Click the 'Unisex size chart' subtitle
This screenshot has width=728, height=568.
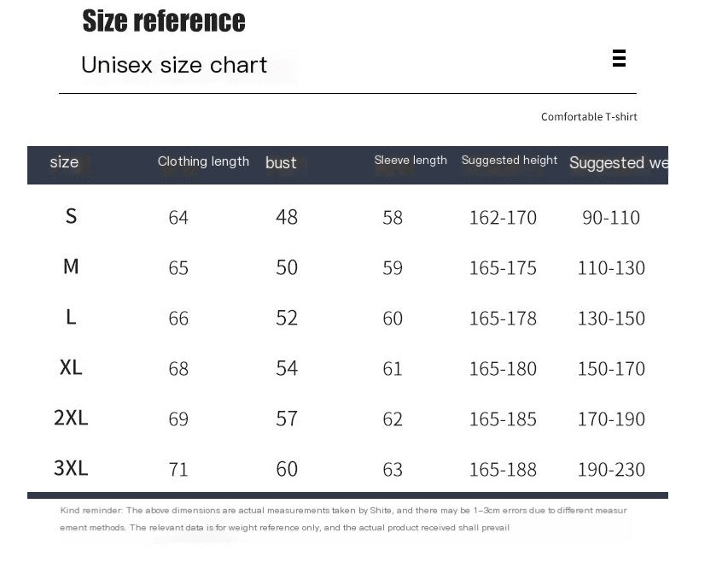174,65
